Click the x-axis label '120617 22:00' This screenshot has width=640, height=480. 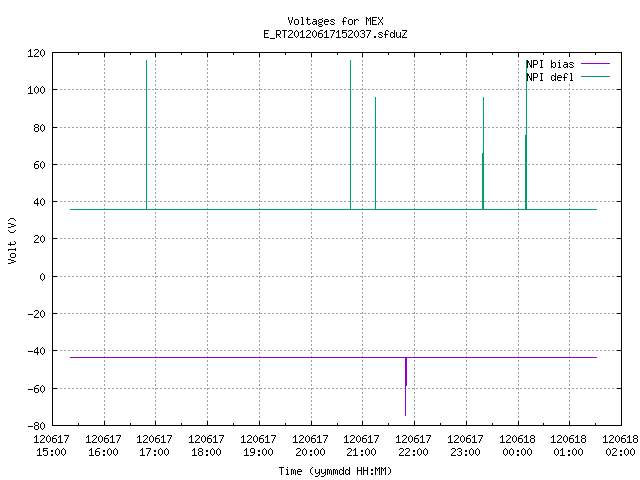pyautogui.click(x=413, y=446)
